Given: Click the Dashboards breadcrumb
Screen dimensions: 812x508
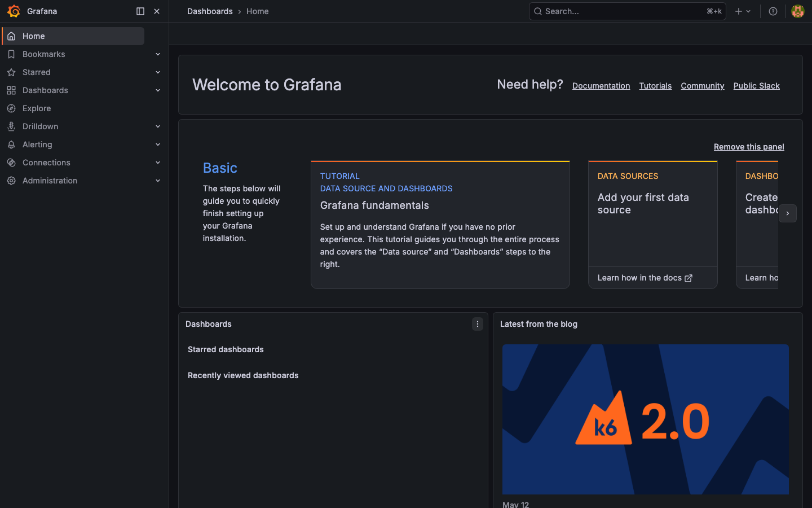Looking at the screenshot, I should (210, 11).
